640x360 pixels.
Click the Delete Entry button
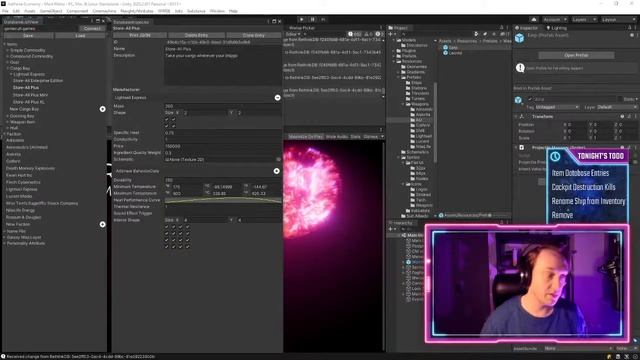(x=196, y=36)
